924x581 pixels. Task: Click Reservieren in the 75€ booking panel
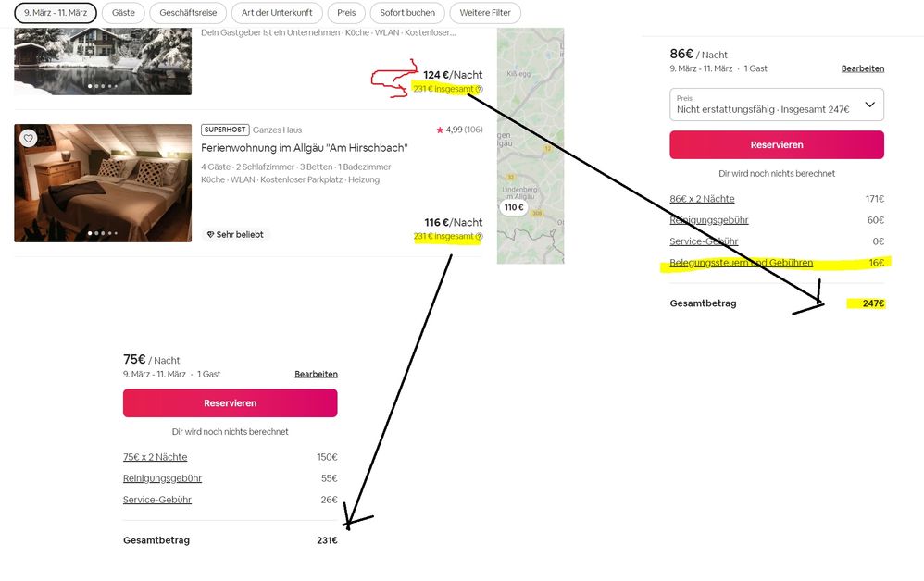click(230, 403)
